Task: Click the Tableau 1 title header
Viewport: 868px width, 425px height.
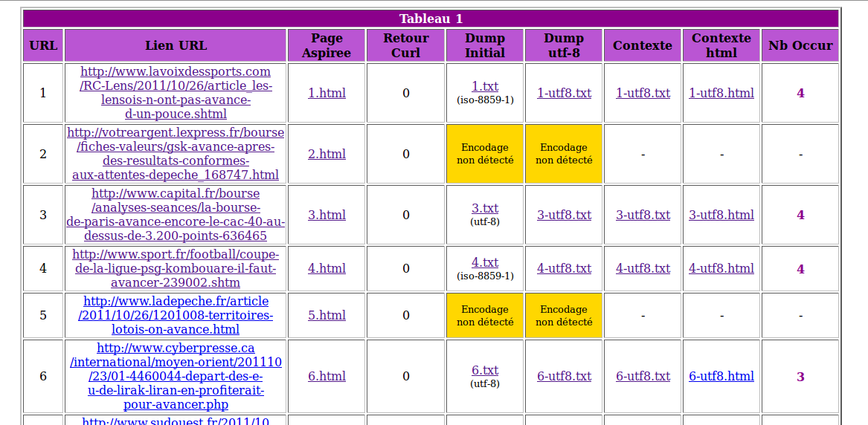Action: click(431, 19)
